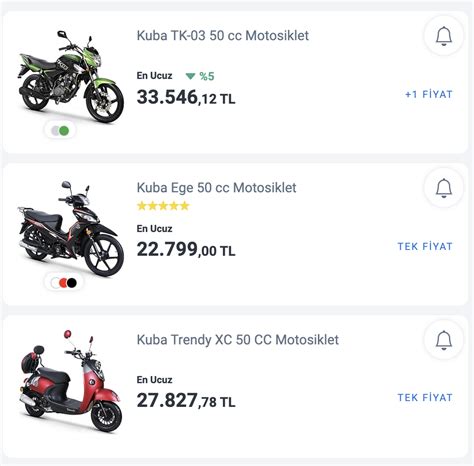
Task: Tap the price alert bell for Kuba TK-03
Action: coord(444,36)
